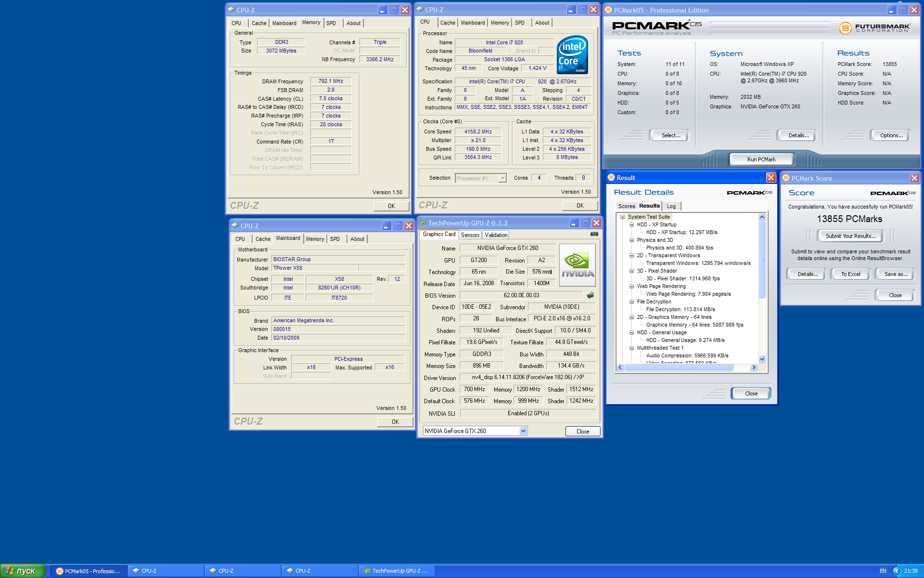Collapse the Physics and 3D node

(631, 240)
